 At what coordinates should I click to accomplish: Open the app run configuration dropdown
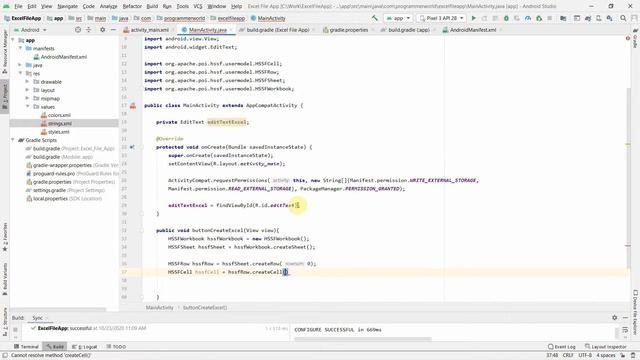[398, 18]
